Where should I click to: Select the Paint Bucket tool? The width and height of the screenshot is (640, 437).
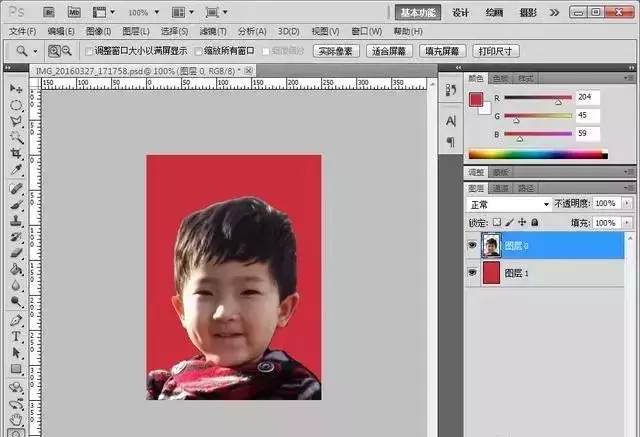point(16,269)
